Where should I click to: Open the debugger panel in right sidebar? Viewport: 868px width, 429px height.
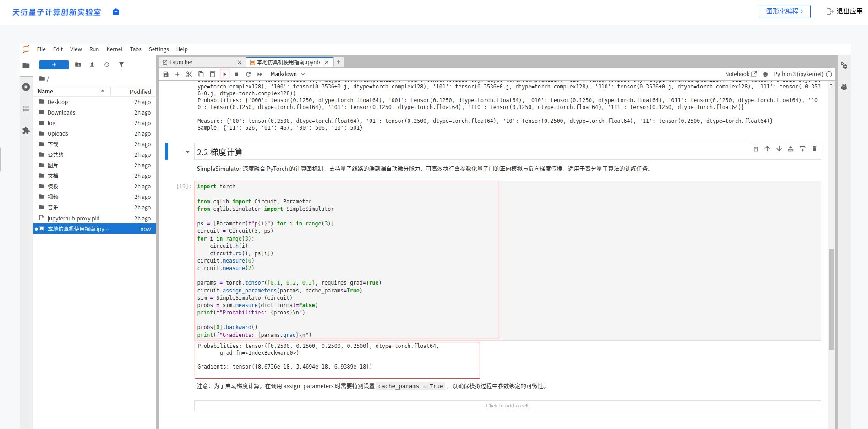tap(844, 87)
